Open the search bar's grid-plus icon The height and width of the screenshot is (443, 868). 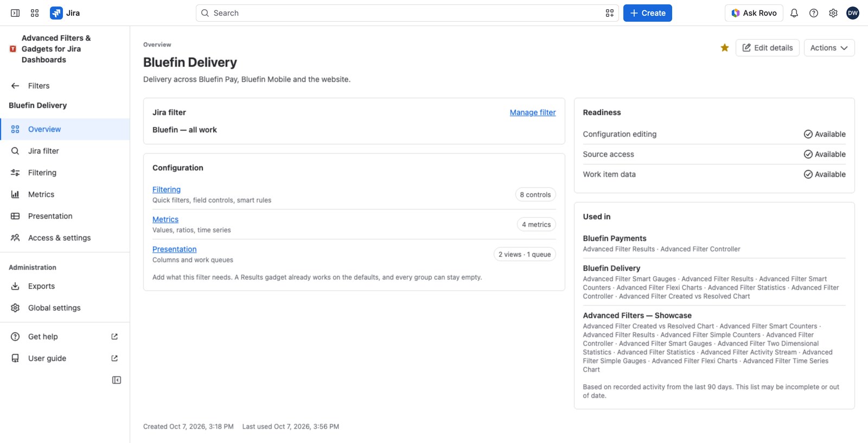click(610, 13)
